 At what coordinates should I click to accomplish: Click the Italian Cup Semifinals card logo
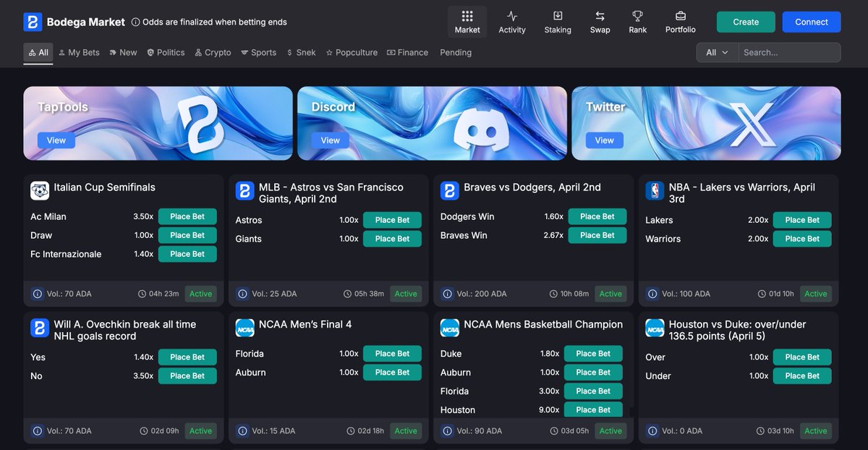[x=40, y=190]
